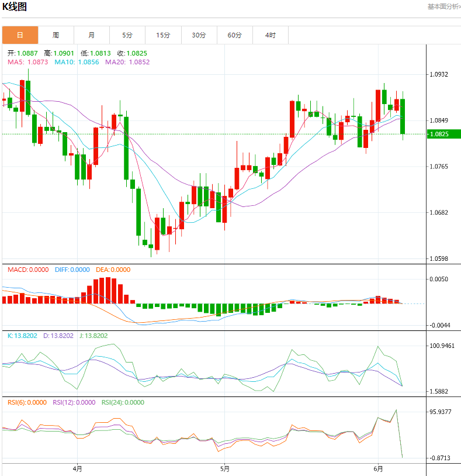
Task: Open the 60分 interval tab
Action: 235,35
